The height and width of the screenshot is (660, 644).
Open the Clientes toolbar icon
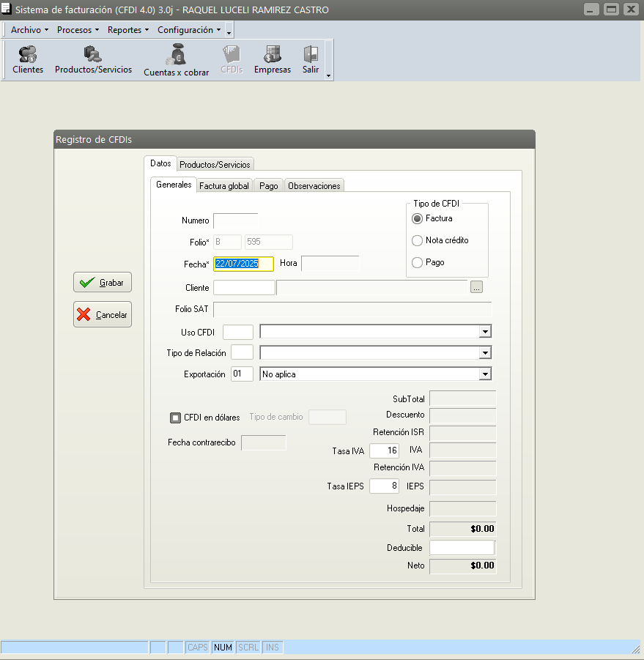(x=28, y=60)
